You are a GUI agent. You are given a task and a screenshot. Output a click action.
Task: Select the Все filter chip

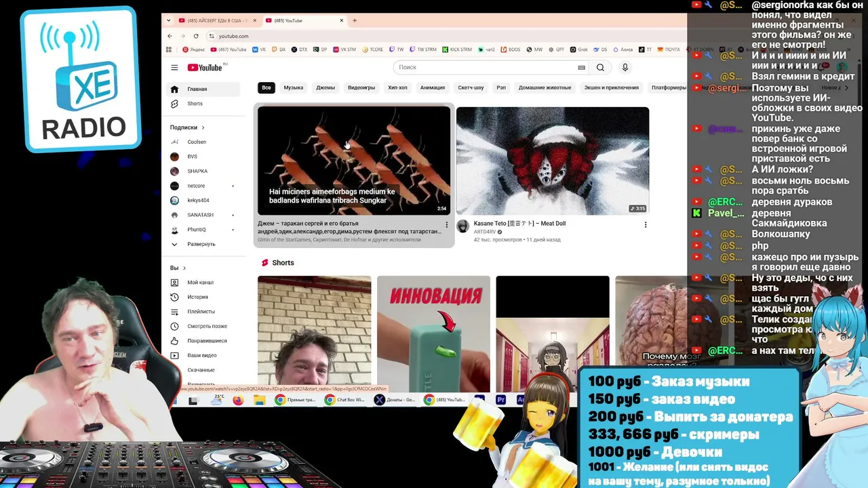click(267, 87)
